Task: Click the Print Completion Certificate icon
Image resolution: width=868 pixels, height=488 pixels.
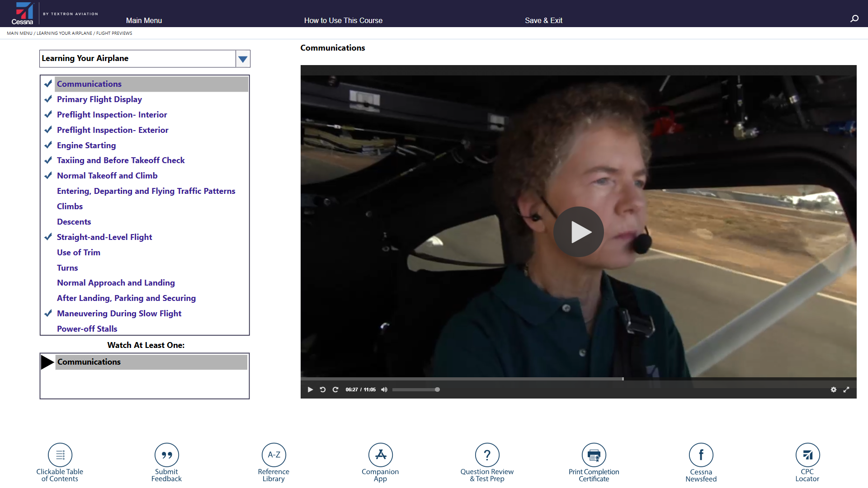Action: click(594, 455)
